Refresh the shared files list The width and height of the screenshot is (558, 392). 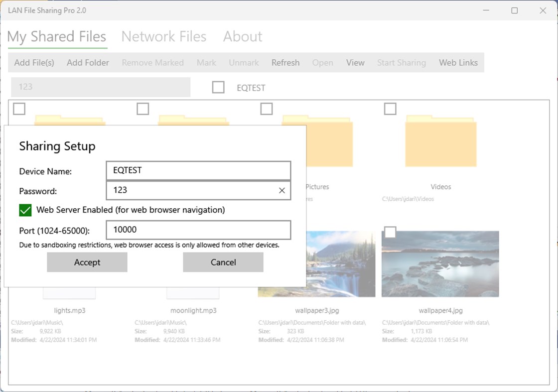285,62
